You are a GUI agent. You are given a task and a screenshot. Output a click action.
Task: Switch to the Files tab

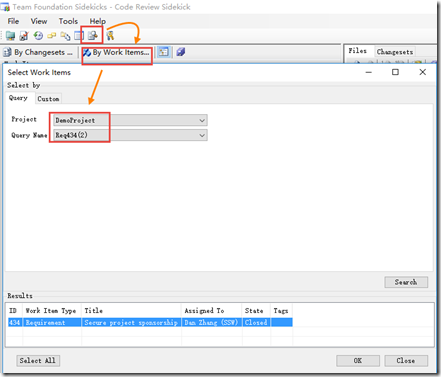pos(358,51)
